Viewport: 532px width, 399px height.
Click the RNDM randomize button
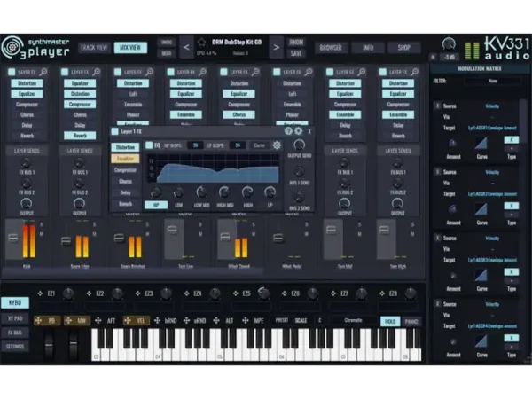(296, 42)
